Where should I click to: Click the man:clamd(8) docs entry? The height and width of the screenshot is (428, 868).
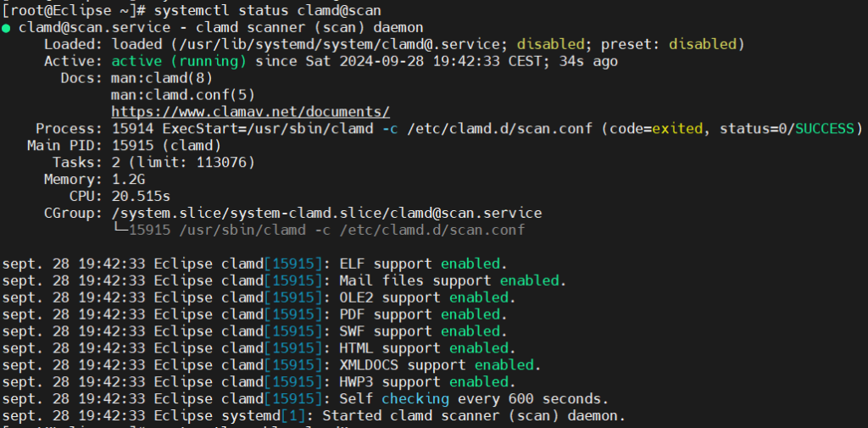(x=162, y=78)
